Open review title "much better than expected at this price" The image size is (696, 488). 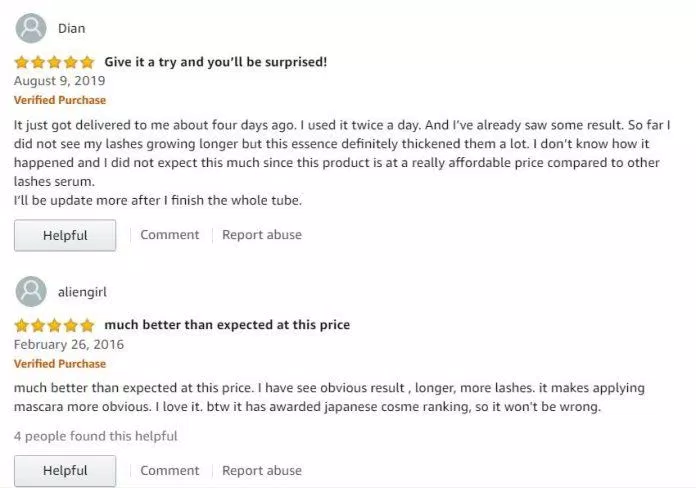coord(227,325)
